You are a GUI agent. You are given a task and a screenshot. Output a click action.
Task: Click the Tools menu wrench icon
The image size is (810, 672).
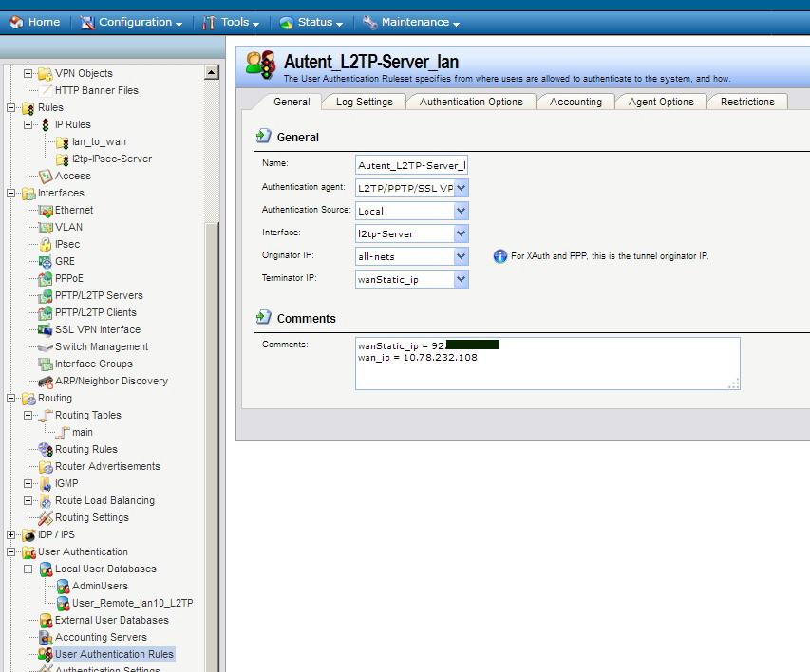click(209, 22)
